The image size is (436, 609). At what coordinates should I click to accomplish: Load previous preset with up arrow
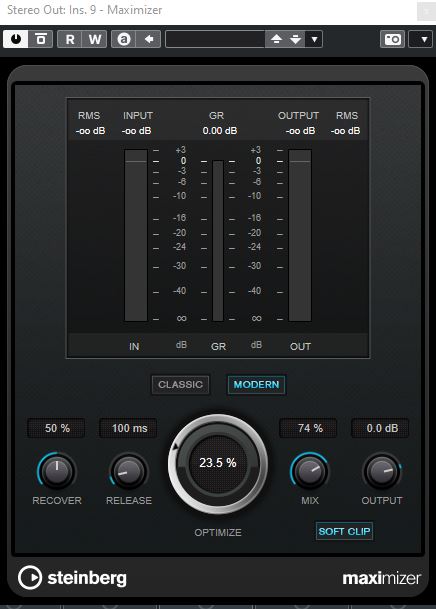[x=276, y=39]
